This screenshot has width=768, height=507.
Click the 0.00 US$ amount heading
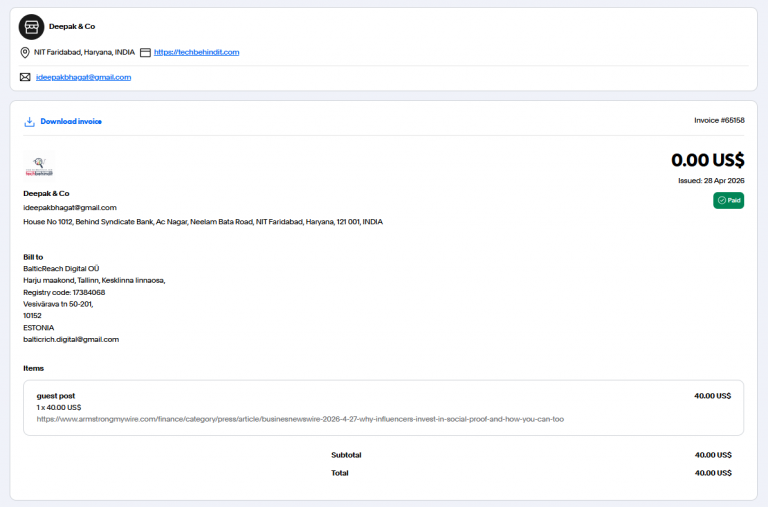[x=708, y=160]
